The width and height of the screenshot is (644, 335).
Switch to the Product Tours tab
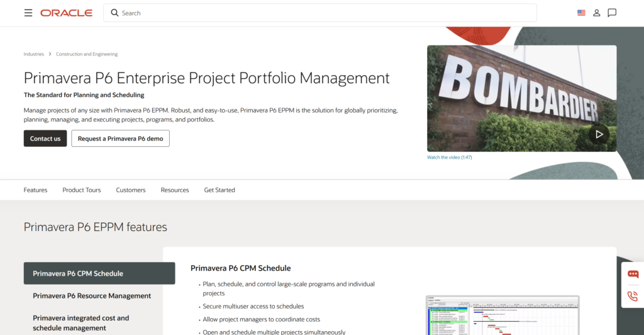(x=81, y=190)
